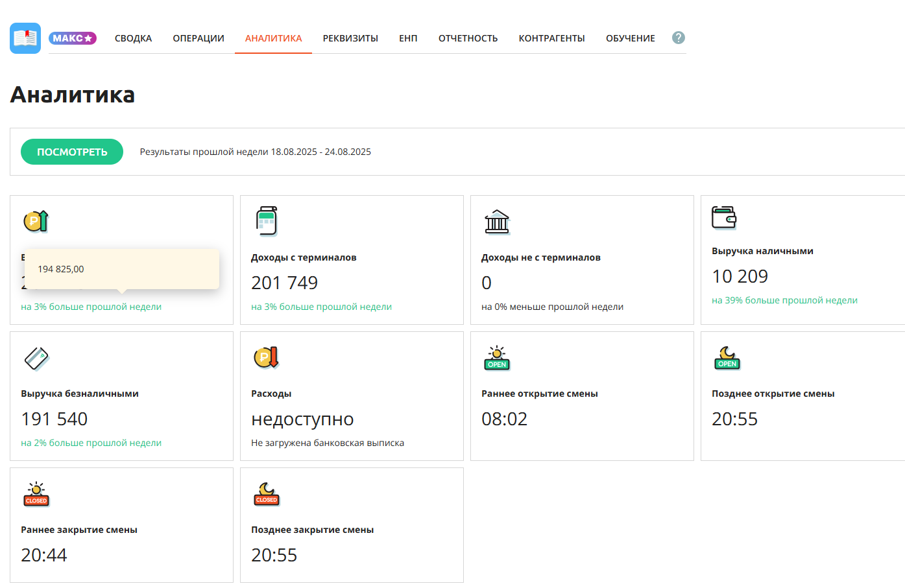Open the ЕНП tab

[x=408, y=38]
